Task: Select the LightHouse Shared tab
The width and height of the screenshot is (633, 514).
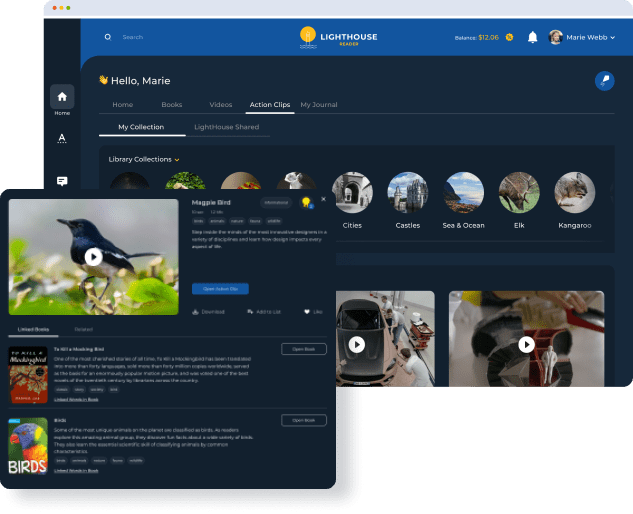Action: coord(226,127)
